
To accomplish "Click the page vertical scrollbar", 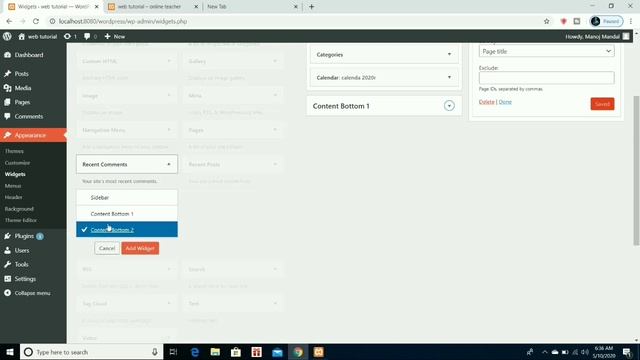I will click(x=636, y=171).
